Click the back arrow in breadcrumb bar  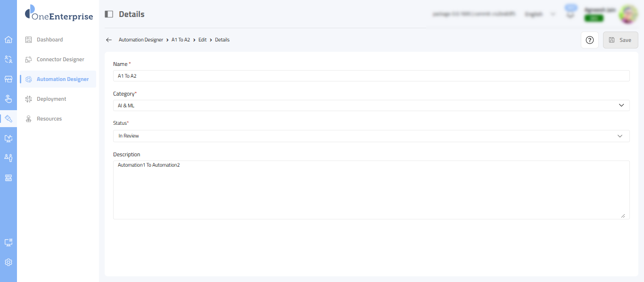pyautogui.click(x=109, y=40)
